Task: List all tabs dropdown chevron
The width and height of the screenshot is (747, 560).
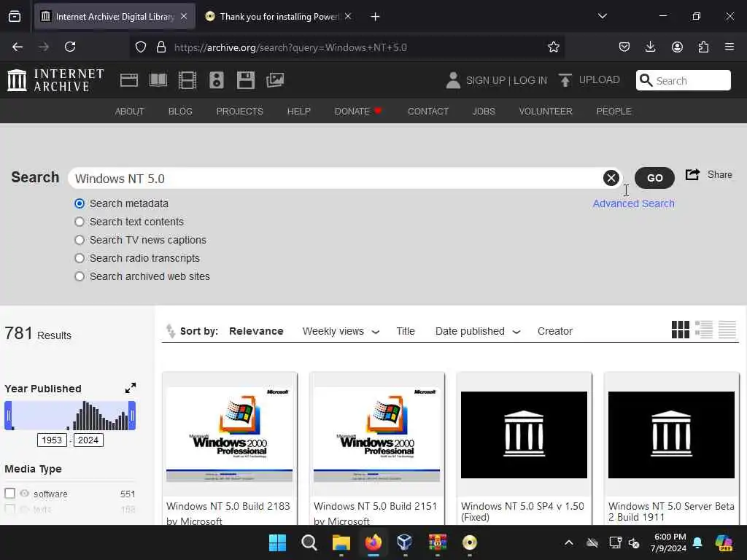Action: click(602, 16)
